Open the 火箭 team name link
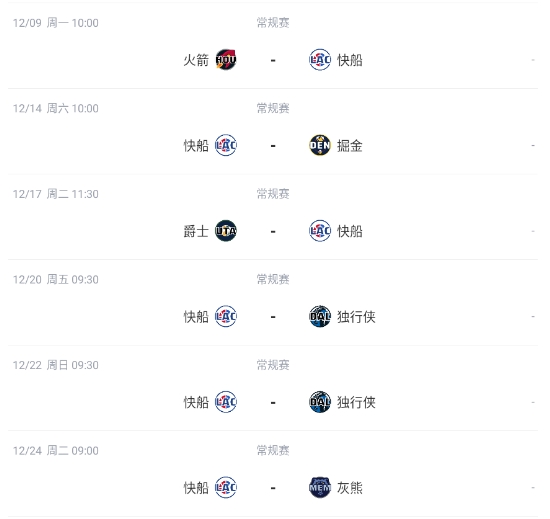Image resolution: width=550 pixels, height=519 pixels. point(196,60)
